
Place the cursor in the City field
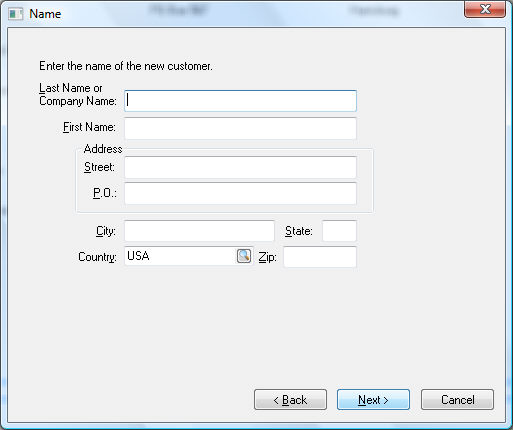199,231
